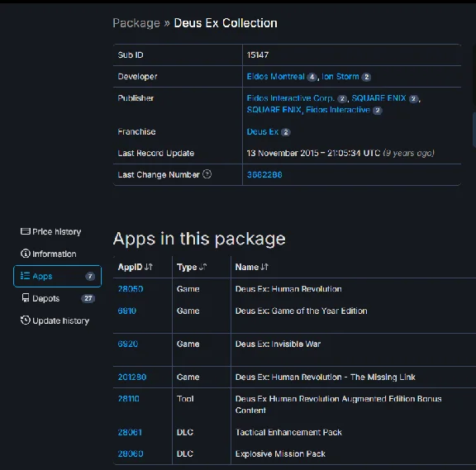Screen dimensions: 476x470
Task: Click the Apps list icon
Action: 25,276
